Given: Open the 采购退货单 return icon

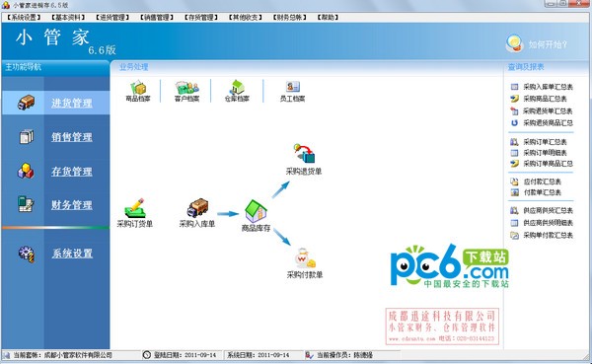Looking at the screenshot, I should click(304, 153).
